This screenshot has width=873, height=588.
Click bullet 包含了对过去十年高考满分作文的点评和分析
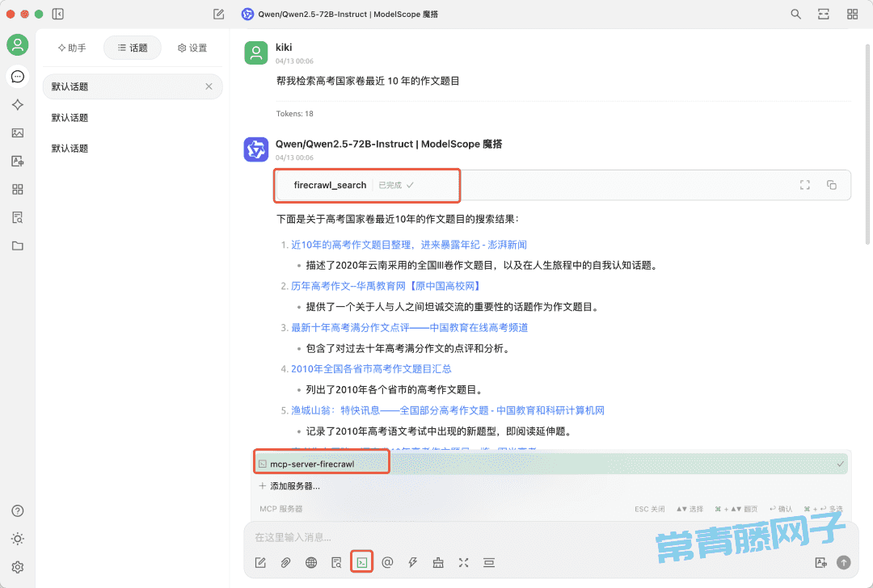pos(408,348)
